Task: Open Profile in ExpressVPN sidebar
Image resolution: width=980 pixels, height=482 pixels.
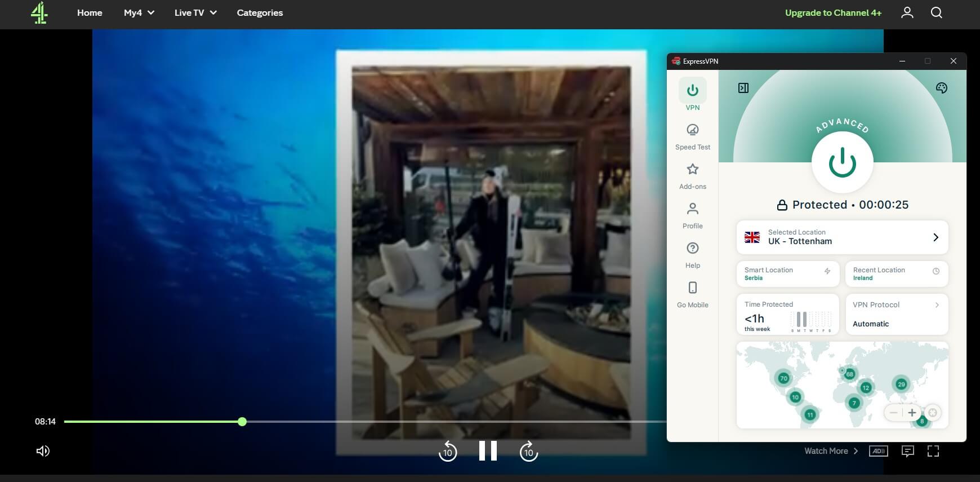Action: tap(693, 216)
